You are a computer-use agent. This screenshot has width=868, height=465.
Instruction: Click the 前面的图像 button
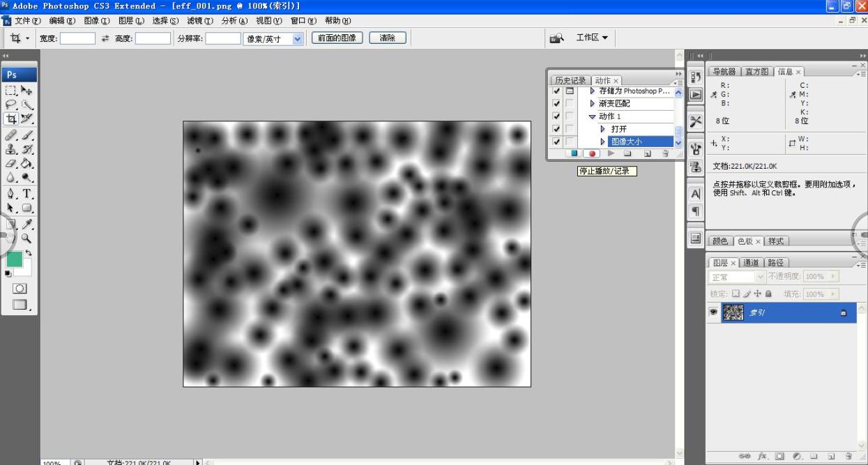[x=337, y=38]
